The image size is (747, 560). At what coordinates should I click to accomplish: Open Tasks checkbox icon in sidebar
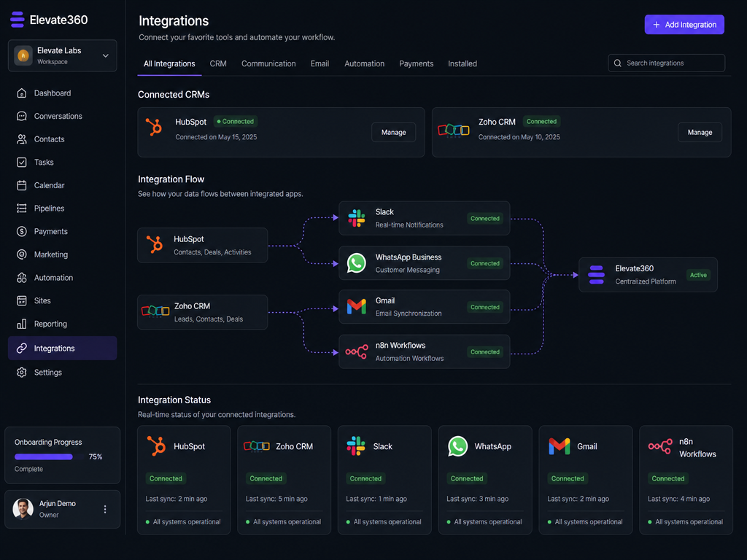tap(21, 163)
